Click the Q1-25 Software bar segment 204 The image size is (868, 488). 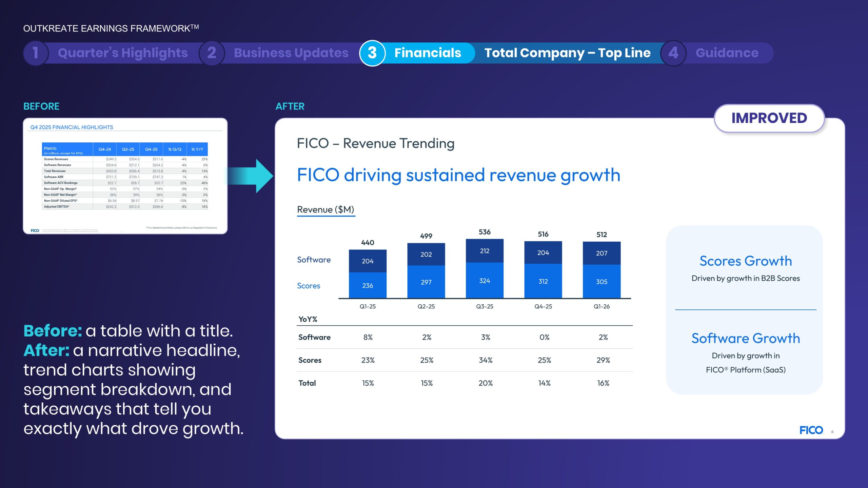pos(368,261)
